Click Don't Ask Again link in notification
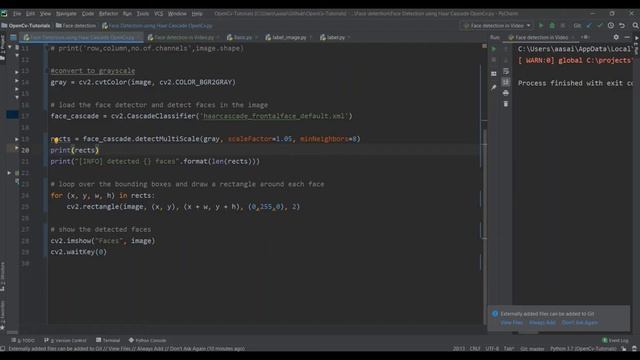Screen dimensions: 640x360 pos(580,322)
